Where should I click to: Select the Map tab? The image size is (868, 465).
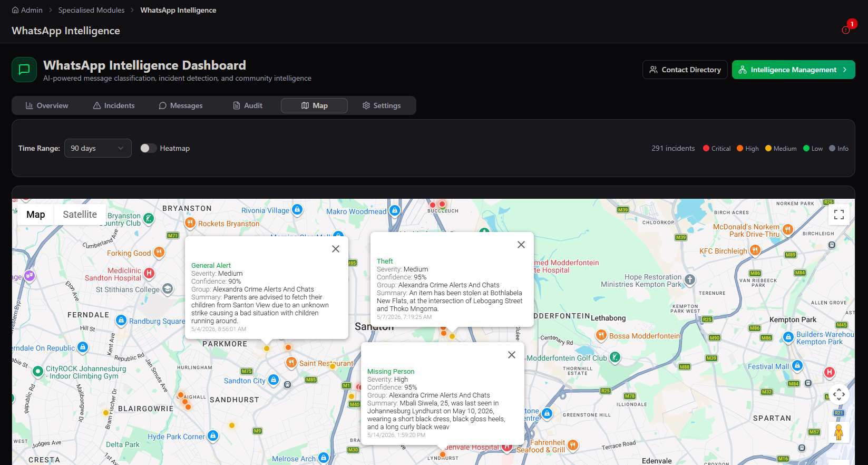click(x=314, y=105)
